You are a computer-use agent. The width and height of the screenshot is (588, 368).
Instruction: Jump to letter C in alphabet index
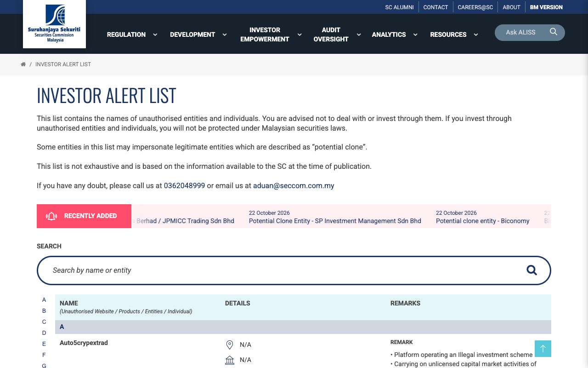coord(44,322)
